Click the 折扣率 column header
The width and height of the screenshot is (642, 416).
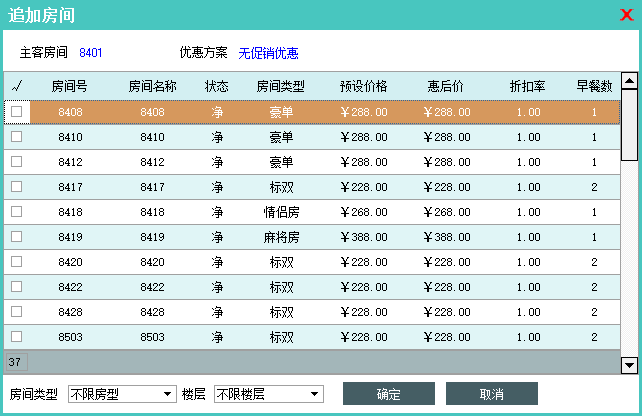point(527,86)
